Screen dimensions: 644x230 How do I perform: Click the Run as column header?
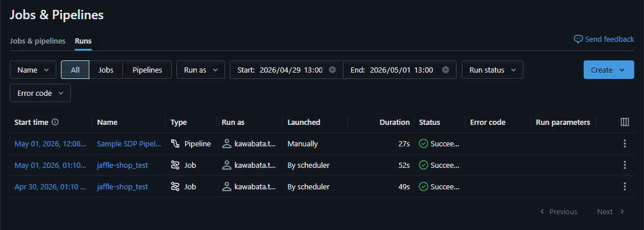point(233,122)
